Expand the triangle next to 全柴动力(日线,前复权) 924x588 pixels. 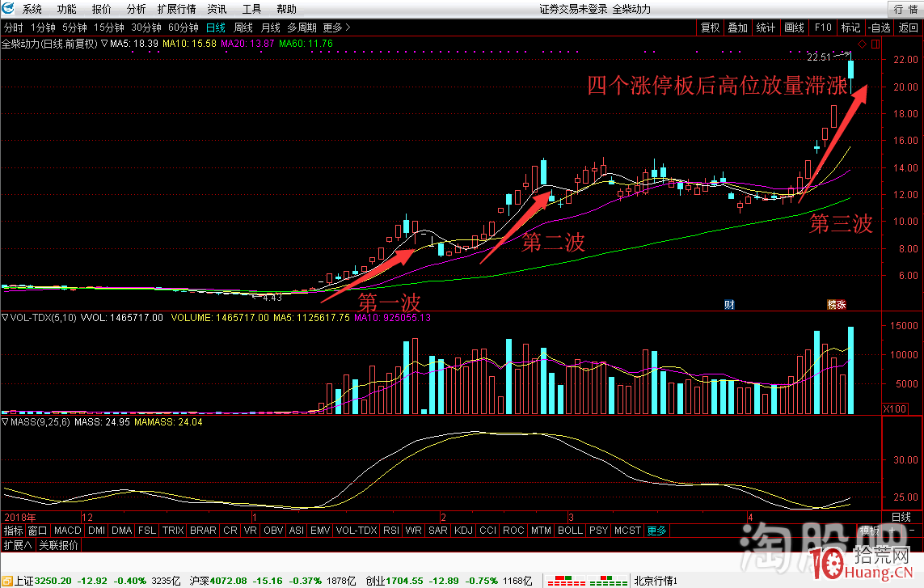pos(103,43)
